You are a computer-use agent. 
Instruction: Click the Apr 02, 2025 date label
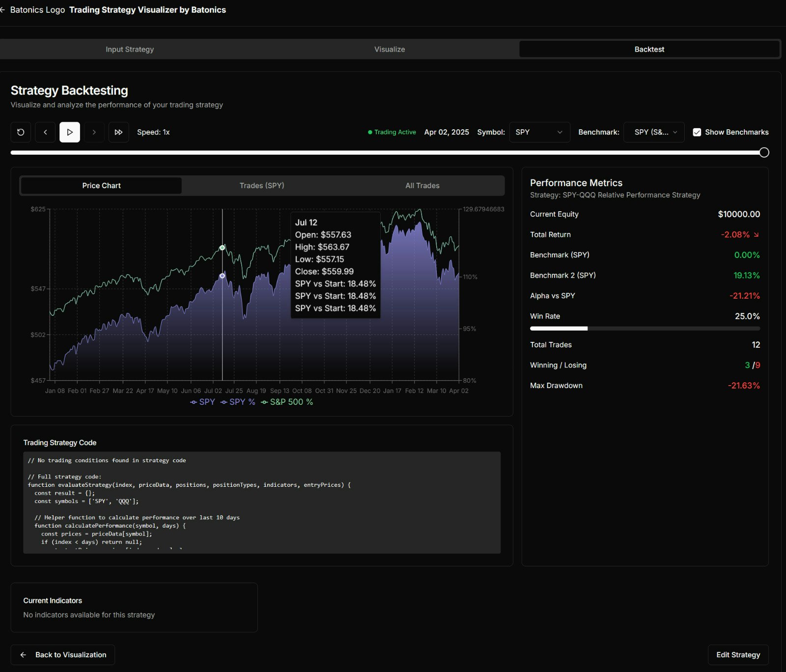pos(447,132)
